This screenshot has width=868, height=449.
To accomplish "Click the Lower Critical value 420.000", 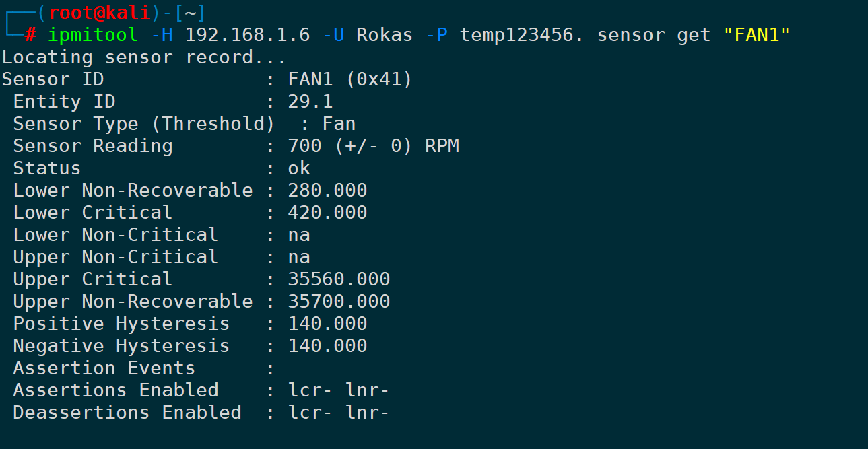I will (x=327, y=213).
